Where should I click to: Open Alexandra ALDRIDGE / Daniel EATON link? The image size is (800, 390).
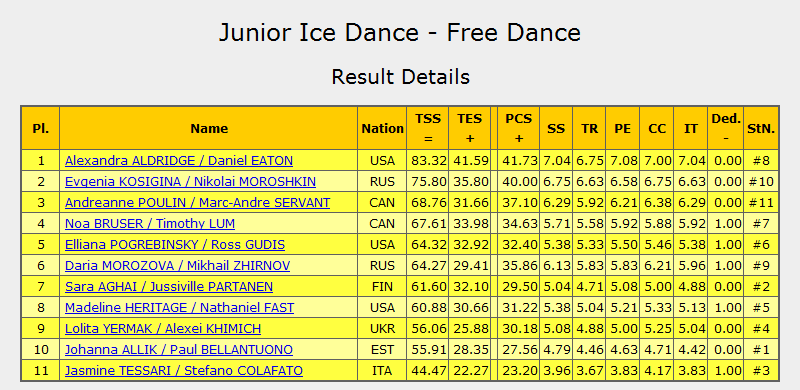(x=179, y=161)
